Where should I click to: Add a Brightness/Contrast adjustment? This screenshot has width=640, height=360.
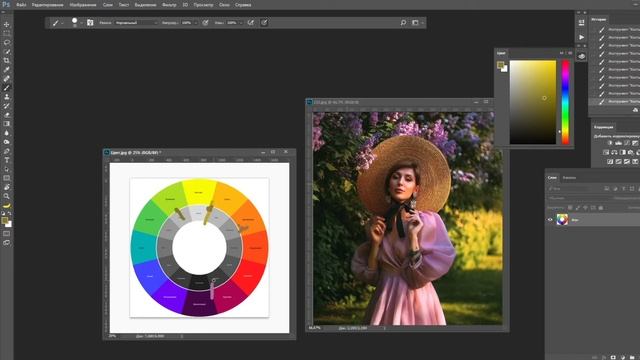coord(610,143)
